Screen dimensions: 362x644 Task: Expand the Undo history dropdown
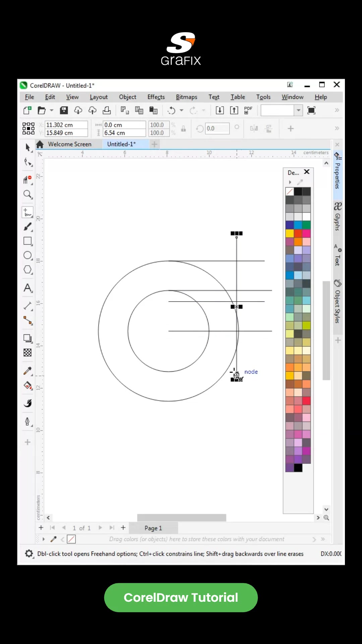(182, 110)
